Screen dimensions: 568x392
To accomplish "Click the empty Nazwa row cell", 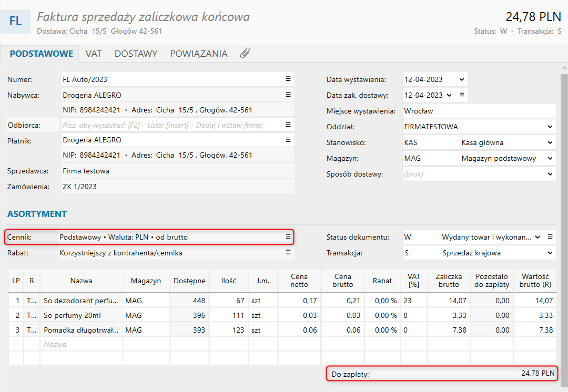I will point(81,344).
